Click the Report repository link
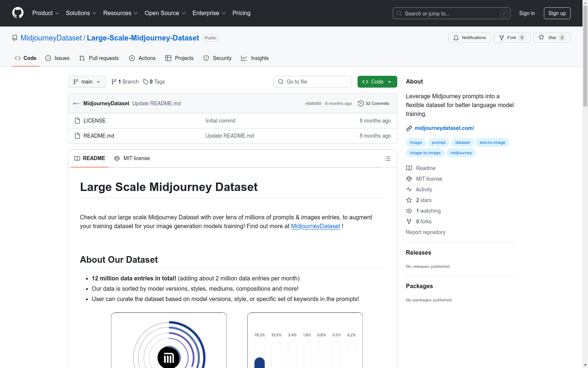This screenshot has height=368, width=588. coord(426,232)
